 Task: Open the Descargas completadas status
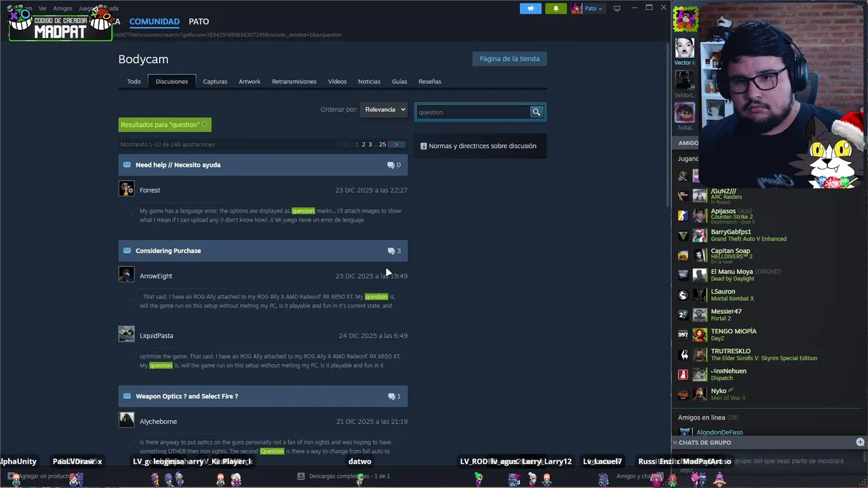(x=349, y=476)
